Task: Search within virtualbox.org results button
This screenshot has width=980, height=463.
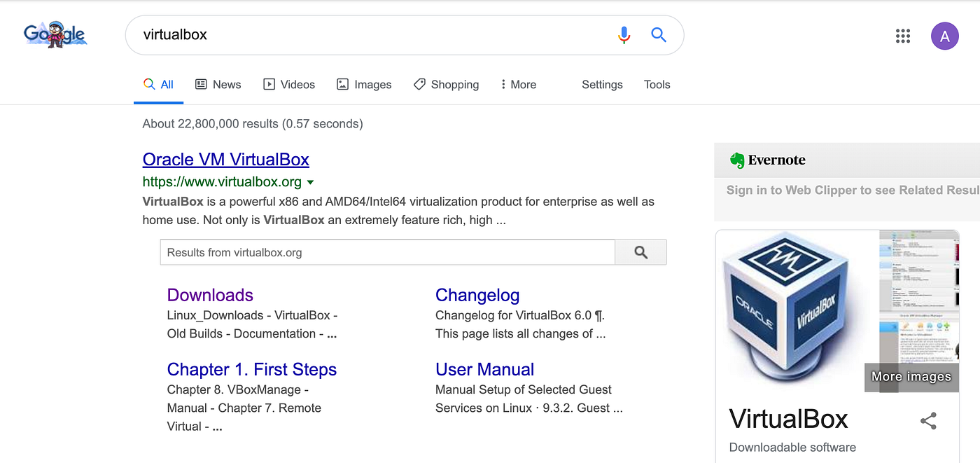Action: tap(640, 252)
